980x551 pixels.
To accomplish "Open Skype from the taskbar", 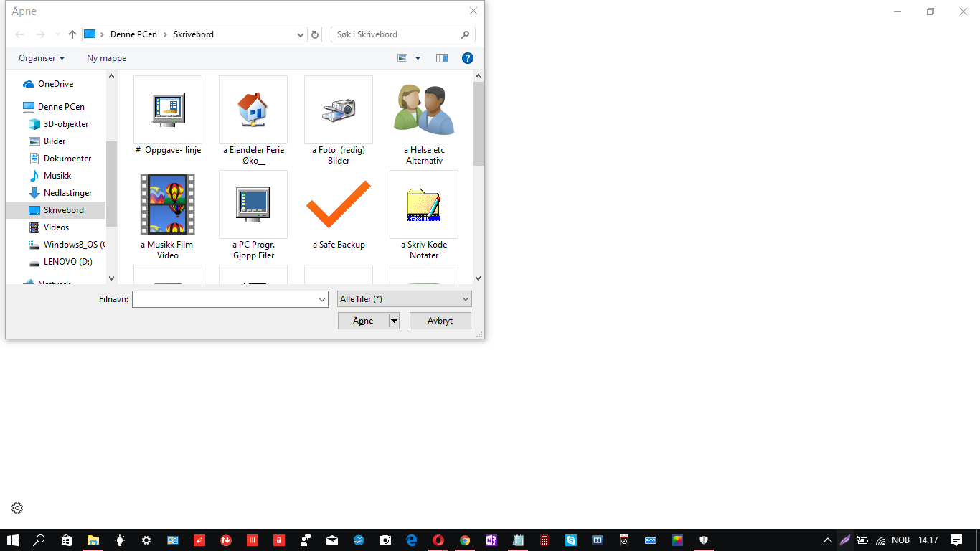I will tap(571, 540).
